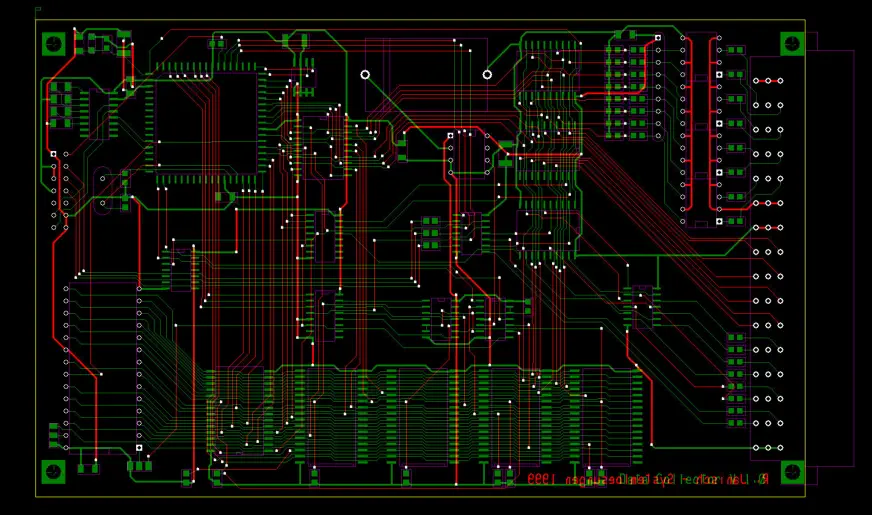Select the resistor pad column beside right connector
Image resolution: width=872 pixels, height=515 pixels.
(736, 380)
